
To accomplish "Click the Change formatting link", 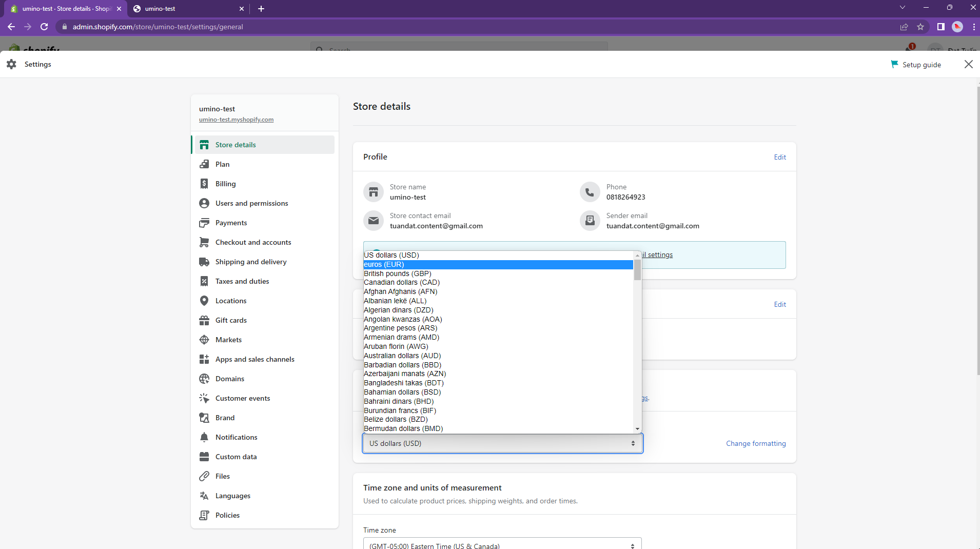I will 755,443.
